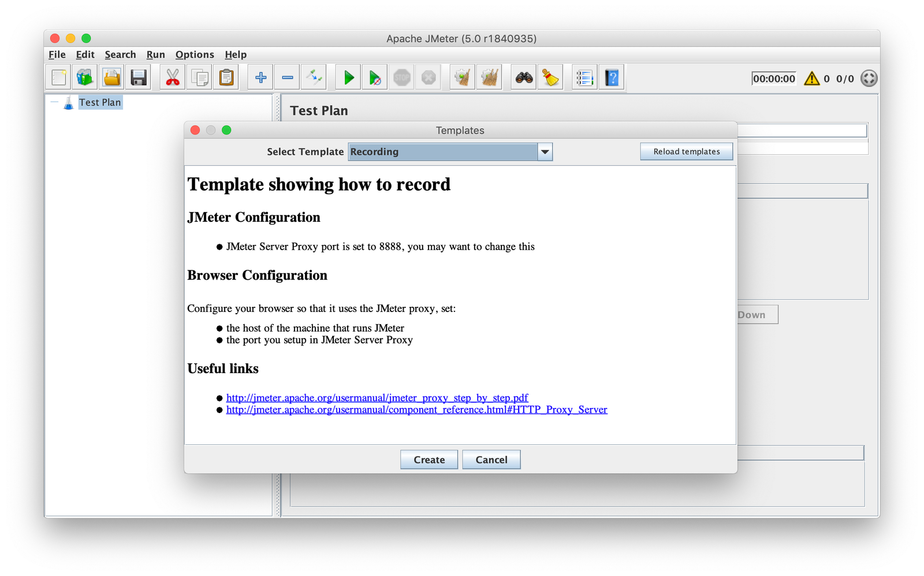Image resolution: width=924 pixels, height=576 pixels.
Task: Click the 0/0 thread count text
Action: [845, 79]
